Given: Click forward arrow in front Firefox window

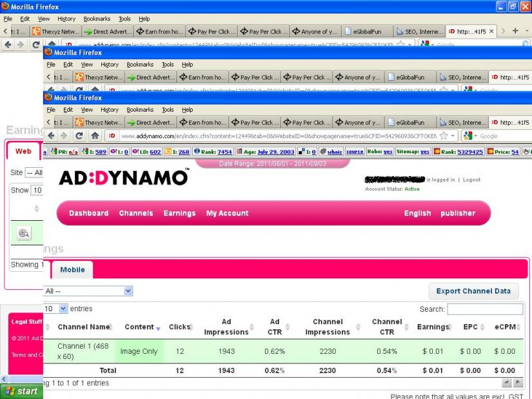Looking at the screenshot, I should click(64, 136).
